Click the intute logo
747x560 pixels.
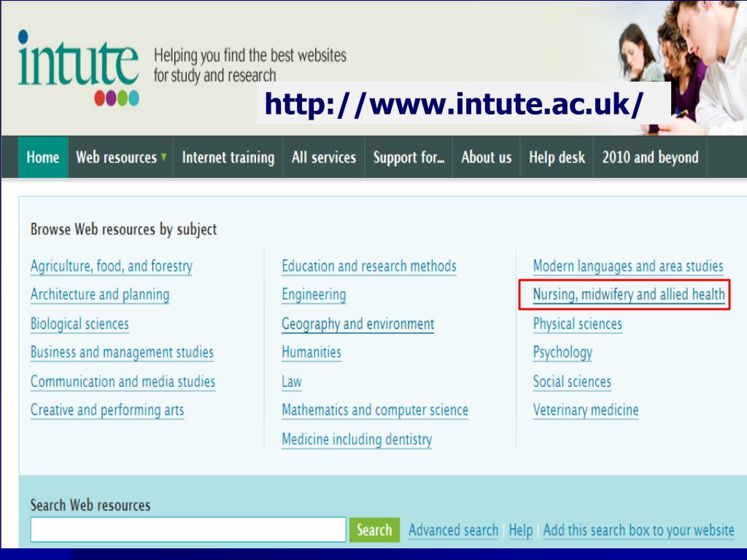pyautogui.click(x=79, y=68)
